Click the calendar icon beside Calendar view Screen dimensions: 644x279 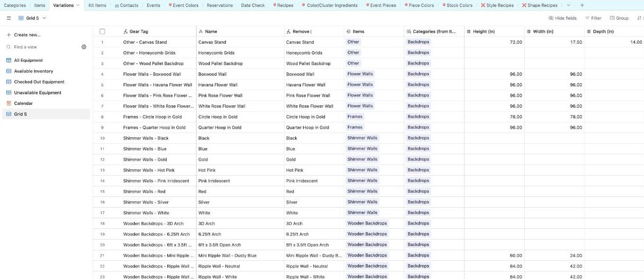[9, 103]
